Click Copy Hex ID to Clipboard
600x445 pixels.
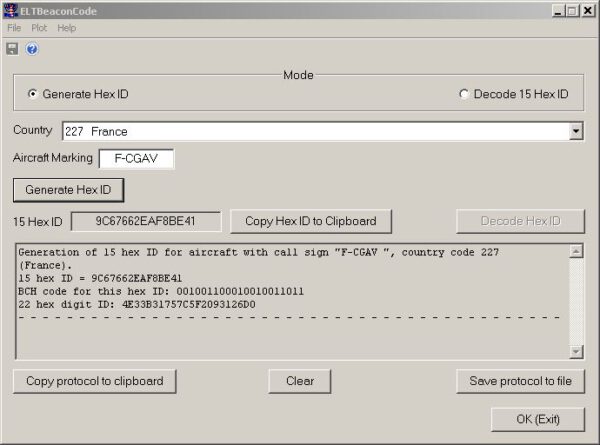pos(310,221)
